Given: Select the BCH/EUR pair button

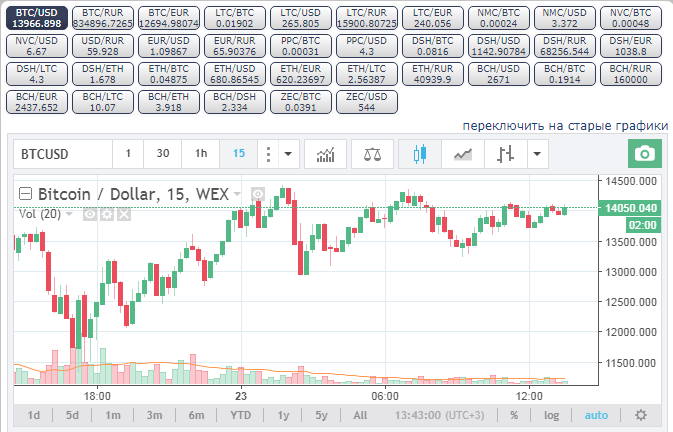Looking at the screenshot, I should [x=36, y=102].
